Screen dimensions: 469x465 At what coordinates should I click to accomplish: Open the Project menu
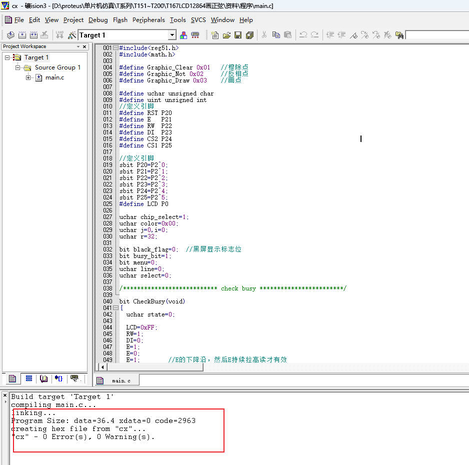(73, 20)
